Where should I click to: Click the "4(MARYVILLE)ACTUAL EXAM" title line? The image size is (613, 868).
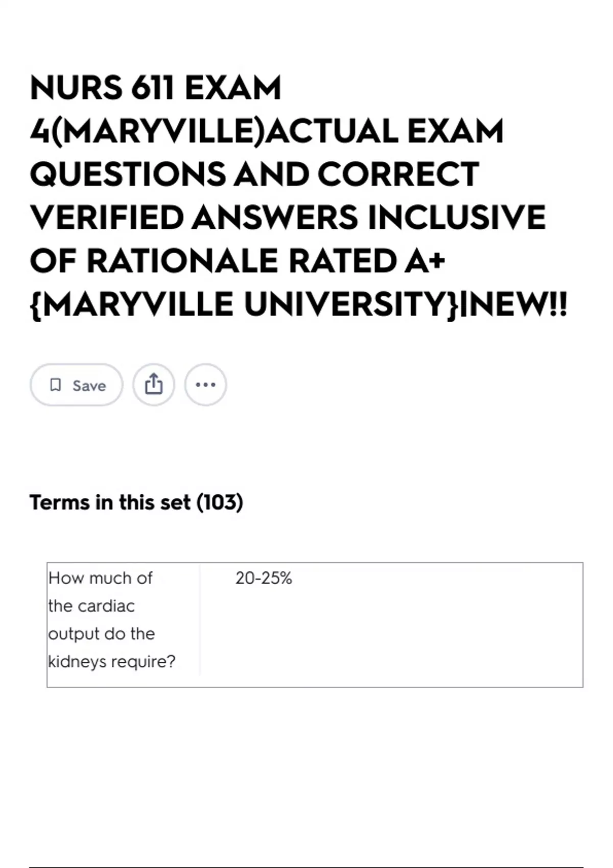click(x=267, y=131)
